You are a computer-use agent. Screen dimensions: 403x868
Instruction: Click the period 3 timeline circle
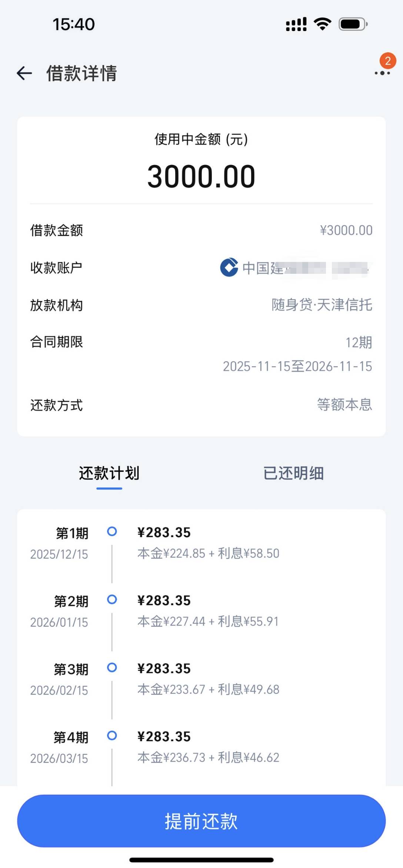pyautogui.click(x=112, y=668)
